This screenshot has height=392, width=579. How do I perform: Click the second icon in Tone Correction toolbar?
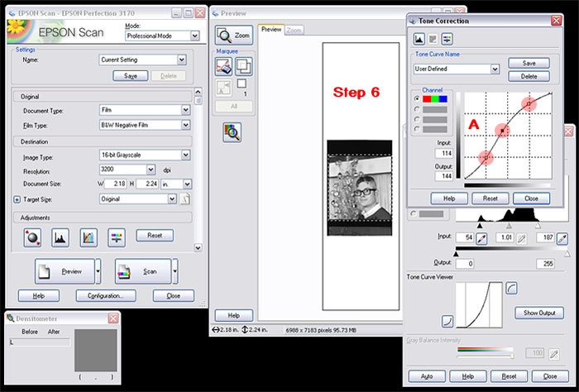point(433,39)
